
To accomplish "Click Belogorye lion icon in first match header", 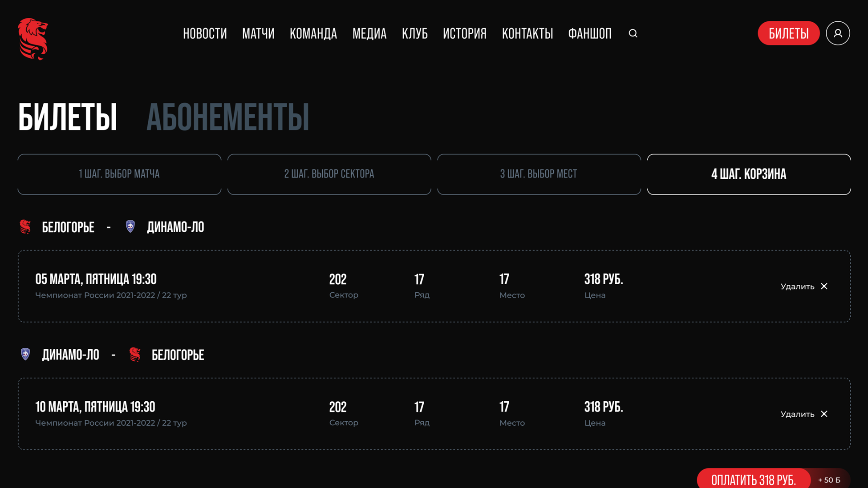I will 25,227.
